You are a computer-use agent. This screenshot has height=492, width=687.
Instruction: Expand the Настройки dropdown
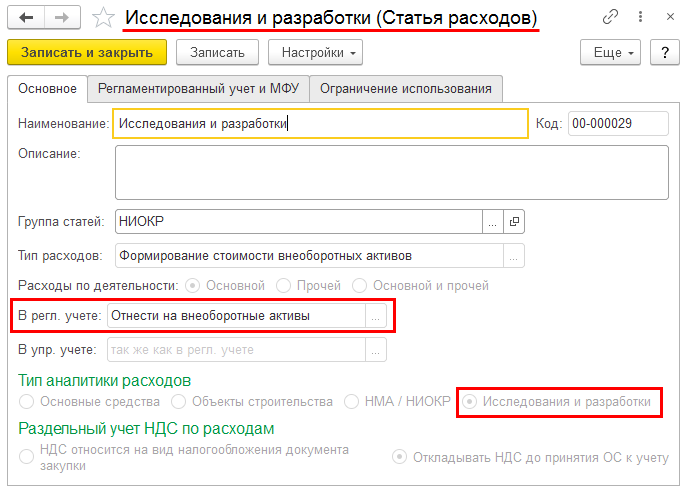(315, 53)
